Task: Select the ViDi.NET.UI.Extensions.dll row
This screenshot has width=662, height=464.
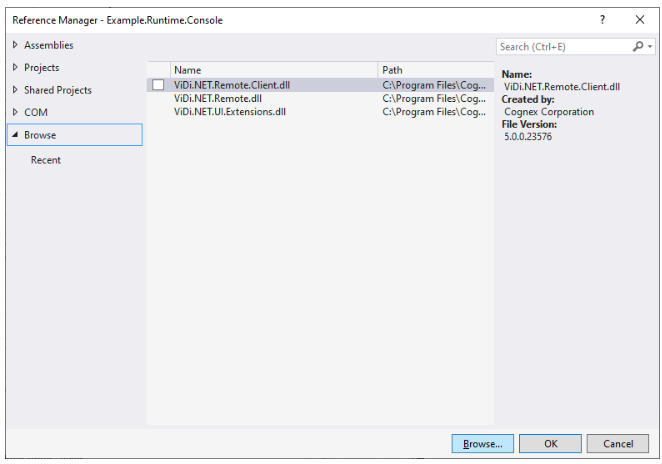Action: tap(229, 111)
